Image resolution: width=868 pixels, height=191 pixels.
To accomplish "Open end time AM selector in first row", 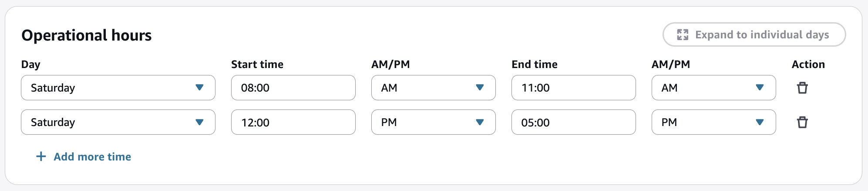I will (713, 88).
